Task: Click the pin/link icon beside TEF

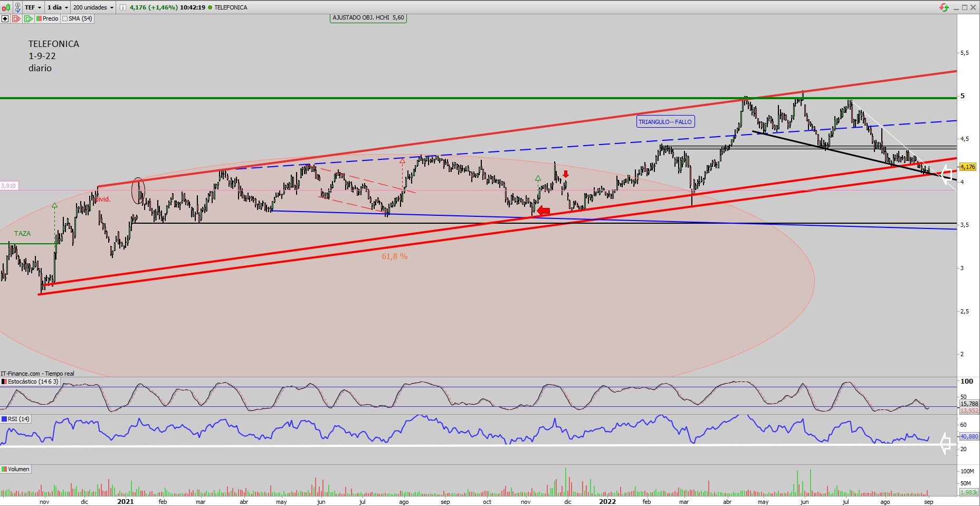Action: click(17, 7)
